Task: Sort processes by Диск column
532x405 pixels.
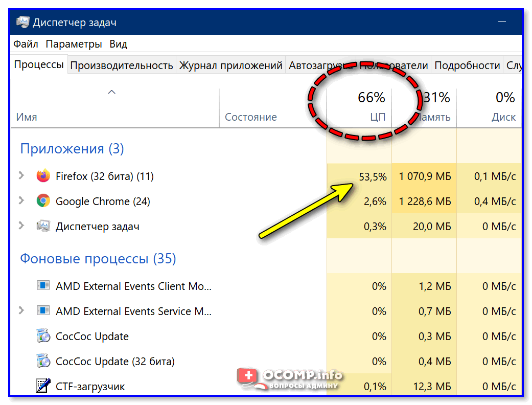Action: [503, 117]
